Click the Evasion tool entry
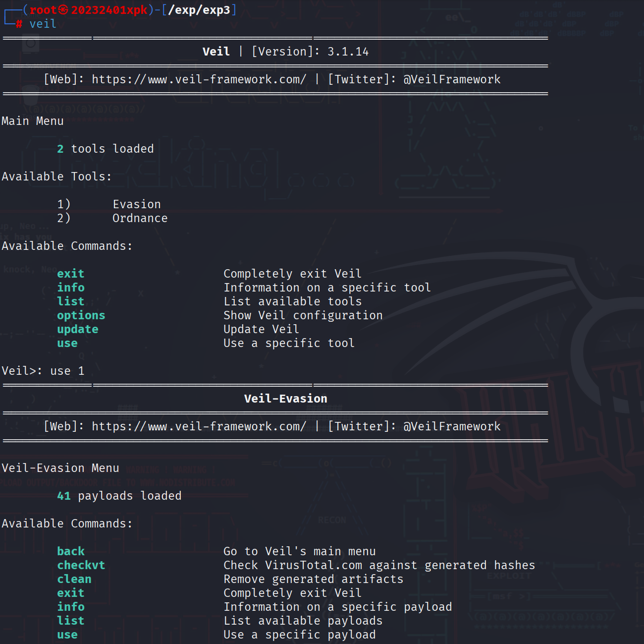Viewport: 644px width, 644px height. [x=137, y=204]
